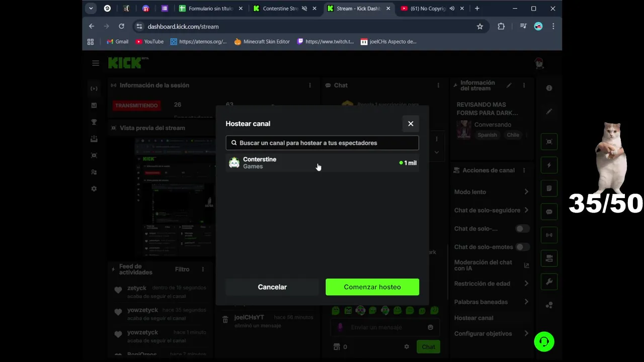Click the green Chat send button
The width and height of the screenshot is (644, 362).
click(428, 347)
